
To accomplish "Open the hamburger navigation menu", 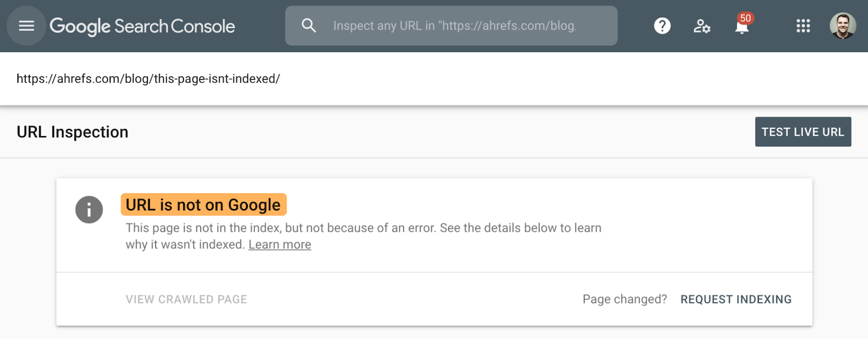I will [26, 25].
